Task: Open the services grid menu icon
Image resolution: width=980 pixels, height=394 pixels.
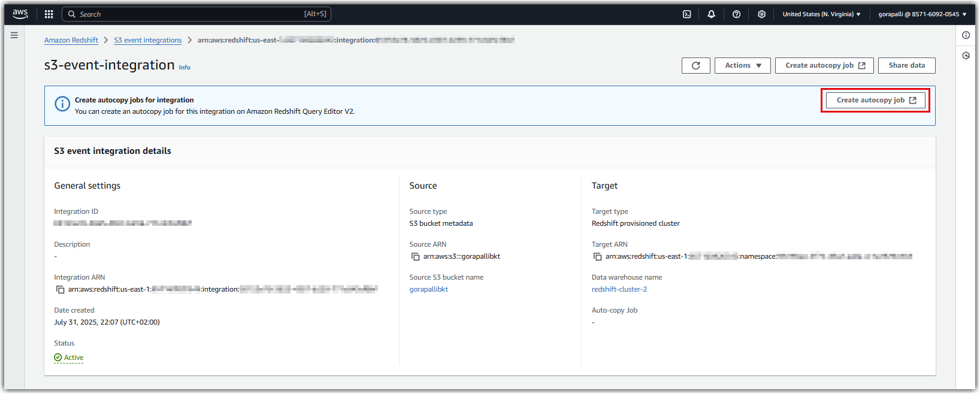Action: pos(49,14)
